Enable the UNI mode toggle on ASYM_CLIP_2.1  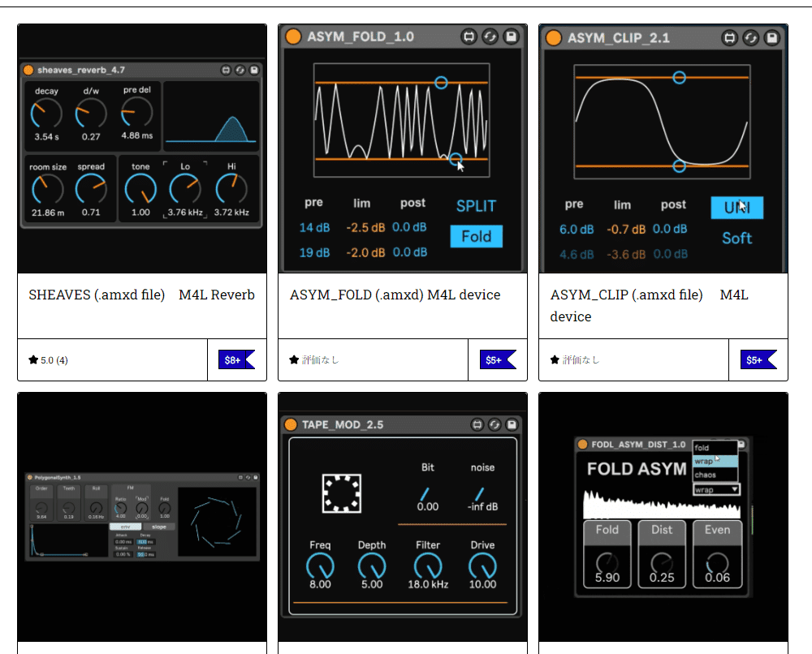tap(736, 208)
